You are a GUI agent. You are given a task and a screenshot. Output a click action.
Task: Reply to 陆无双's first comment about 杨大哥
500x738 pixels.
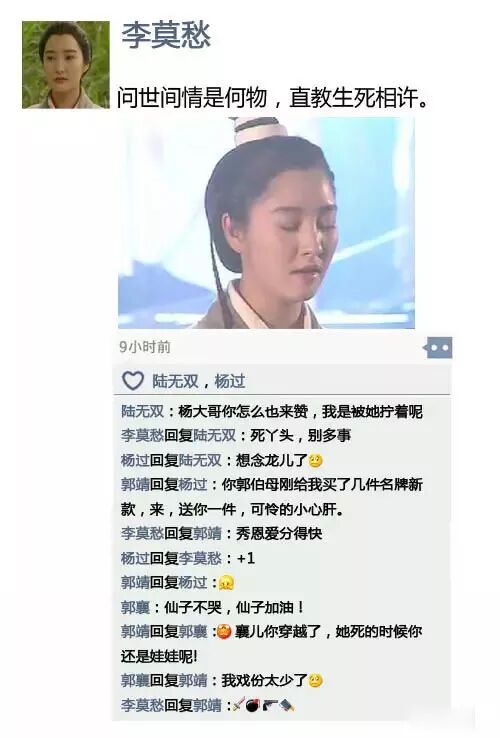click(x=272, y=411)
